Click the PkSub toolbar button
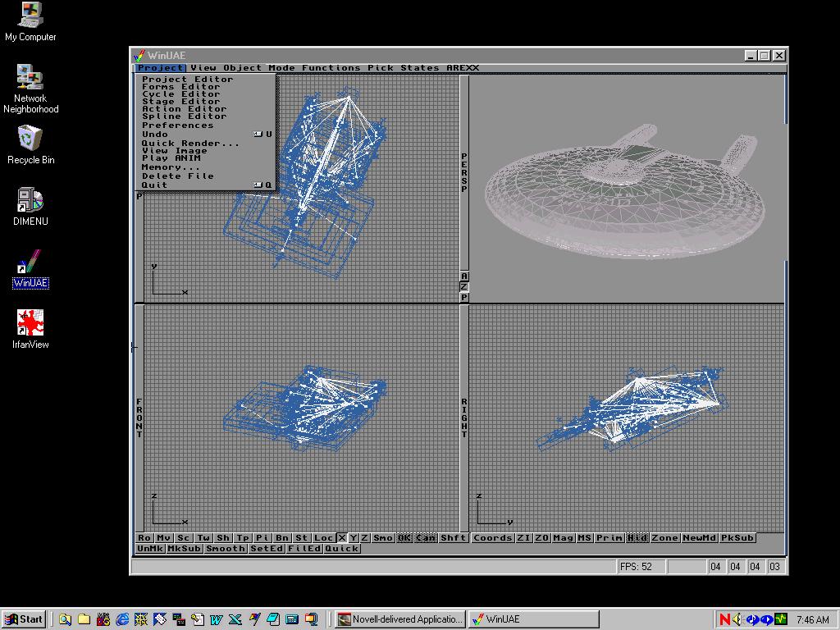Viewport: 840px width, 630px height. pos(737,538)
